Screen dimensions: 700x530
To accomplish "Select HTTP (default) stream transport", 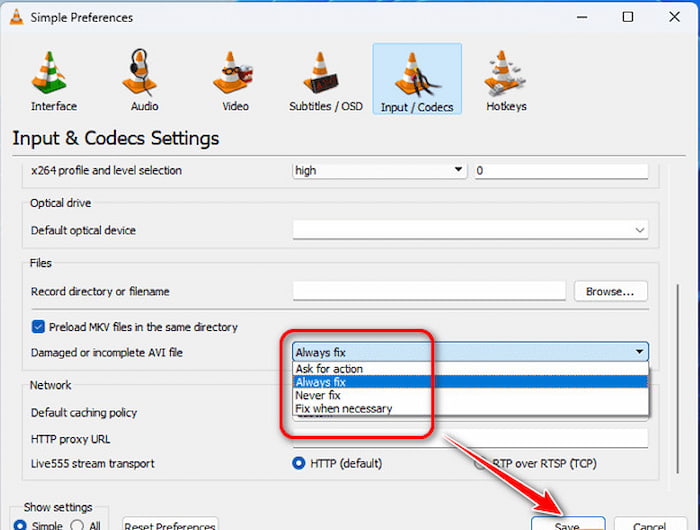I will (298, 463).
